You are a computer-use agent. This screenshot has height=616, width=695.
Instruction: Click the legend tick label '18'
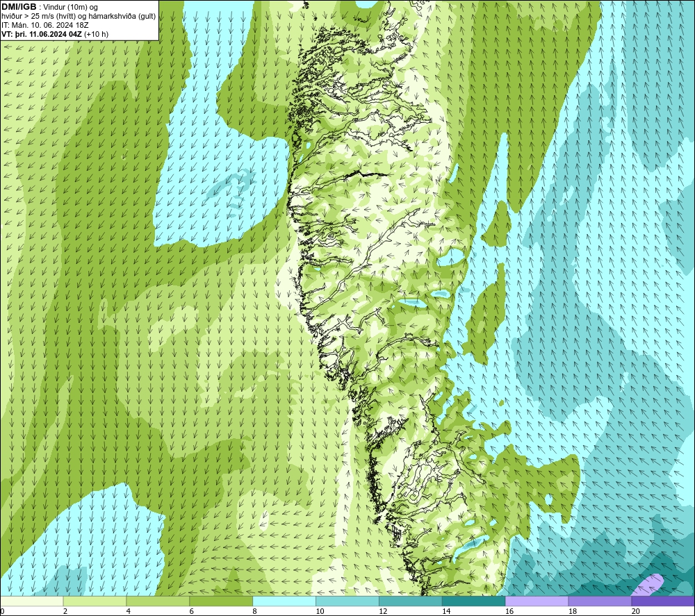572,612
